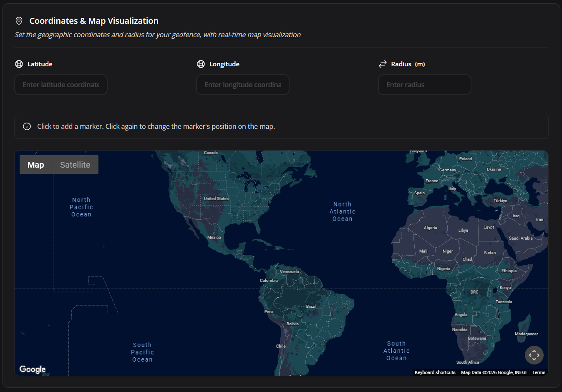This screenshot has width=562, height=392.
Task: Focus the longitude coordinate input field
Action: click(x=243, y=85)
